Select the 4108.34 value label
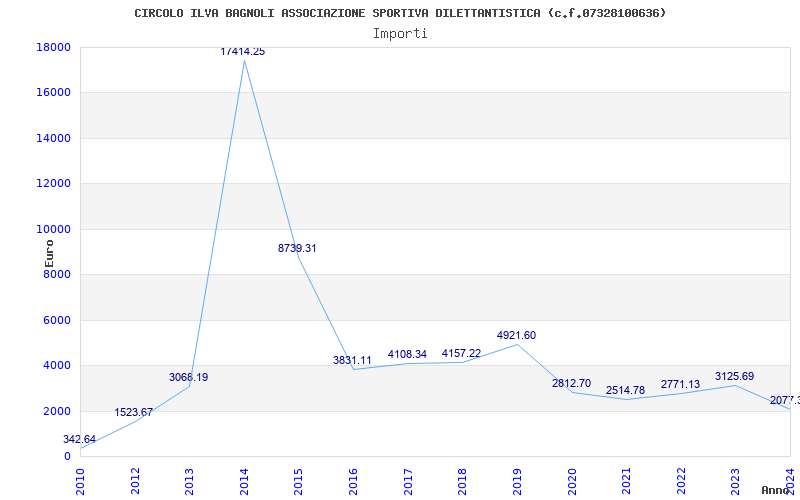 point(407,354)
